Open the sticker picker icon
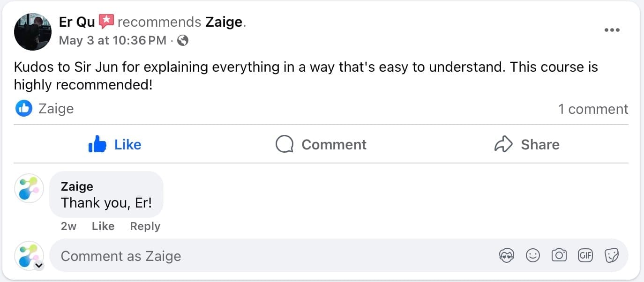Image resolution: width=644 pixels, height=282 pixels. pos(612,255)
